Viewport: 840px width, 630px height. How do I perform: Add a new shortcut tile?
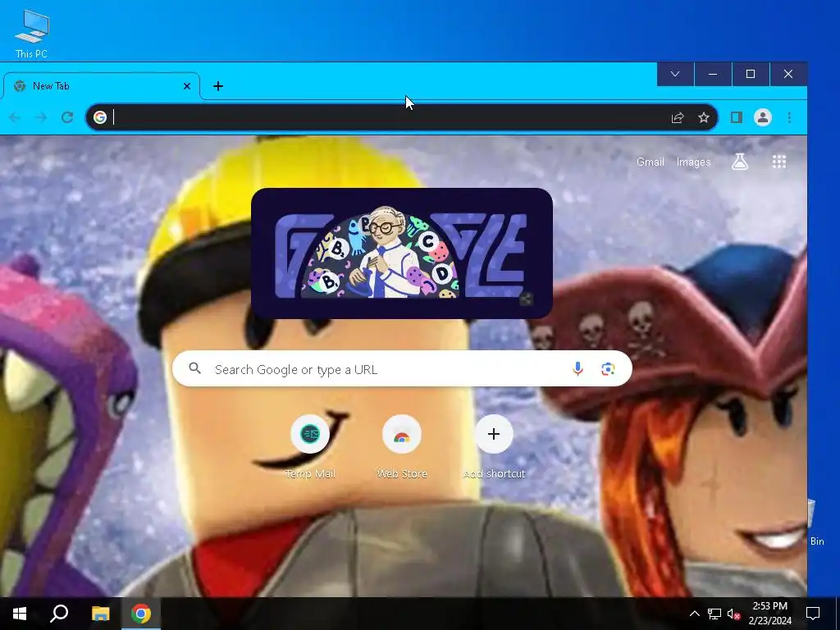click(x=494, y=447)
